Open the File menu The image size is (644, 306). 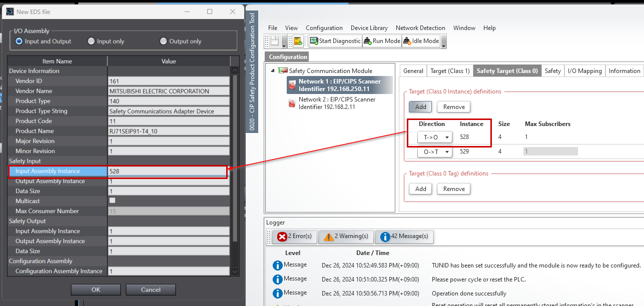pos(273,28)
